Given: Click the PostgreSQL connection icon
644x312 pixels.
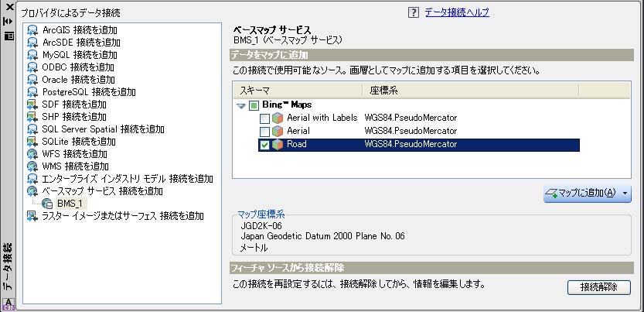Looking at the screenshot, I should [x=32, y=92].
